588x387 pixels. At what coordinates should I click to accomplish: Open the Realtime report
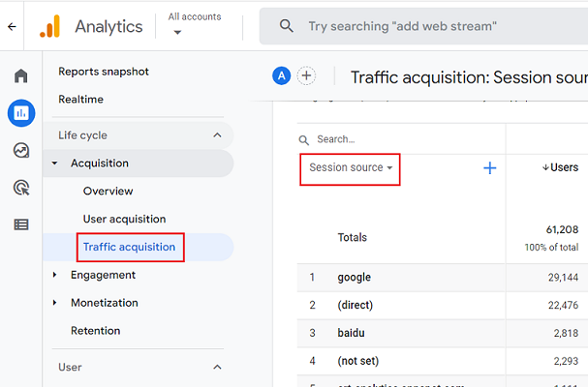80,100
